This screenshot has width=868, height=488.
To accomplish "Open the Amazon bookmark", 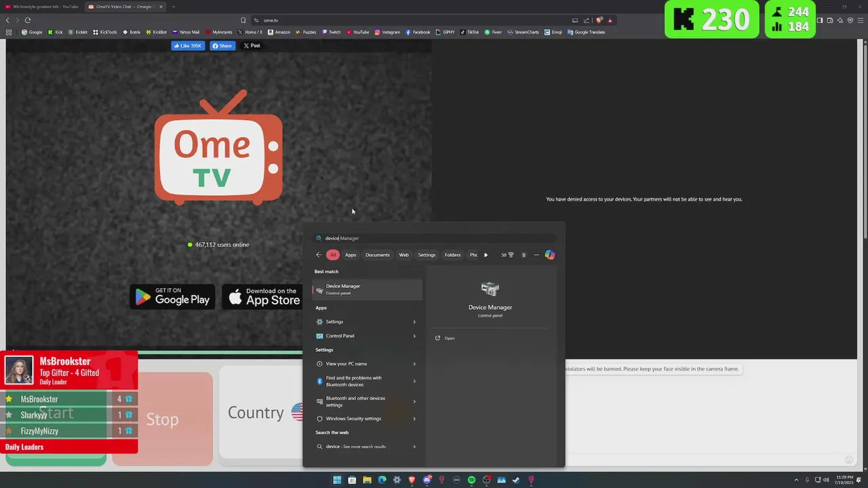I will coord(279,32).
